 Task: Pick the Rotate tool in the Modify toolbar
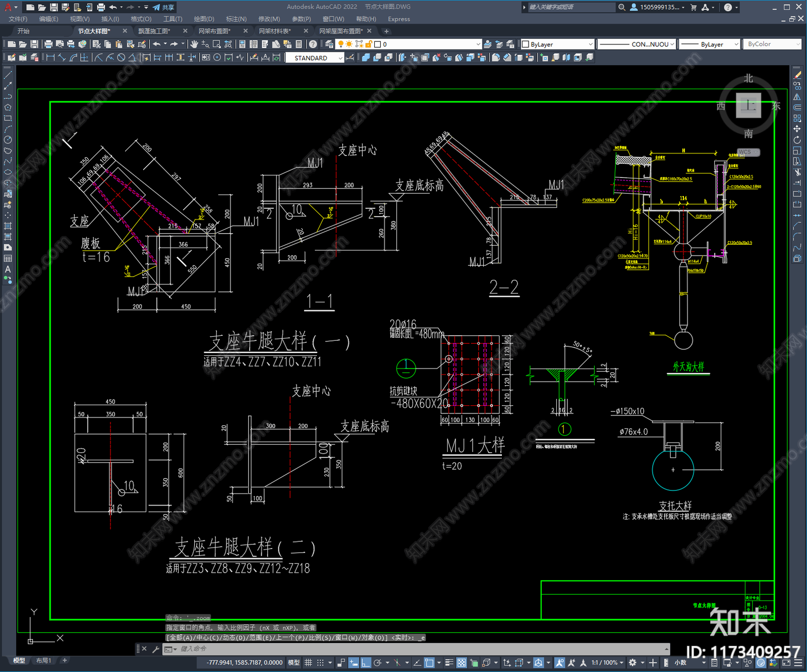pyautogui.click(x=797, y=140)
